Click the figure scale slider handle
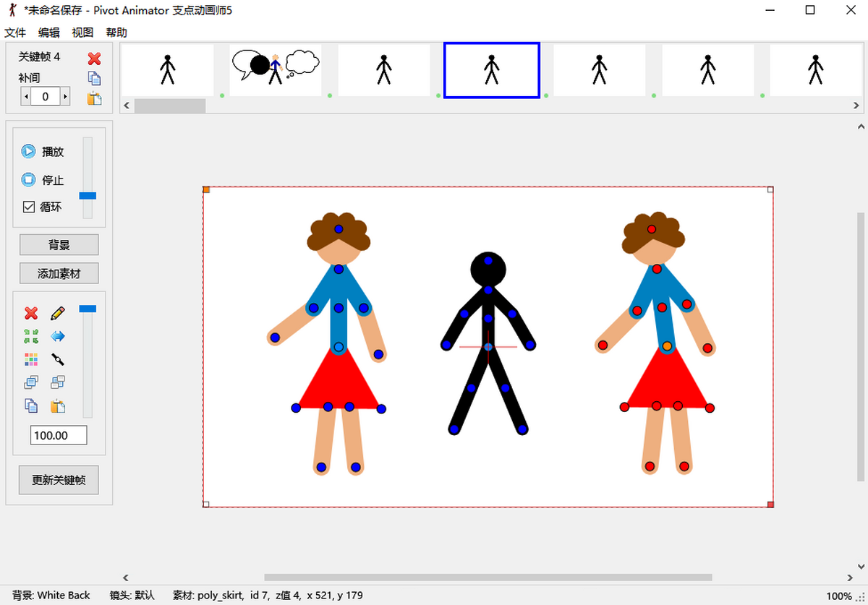Screen dimensions: 868x605 88,309
